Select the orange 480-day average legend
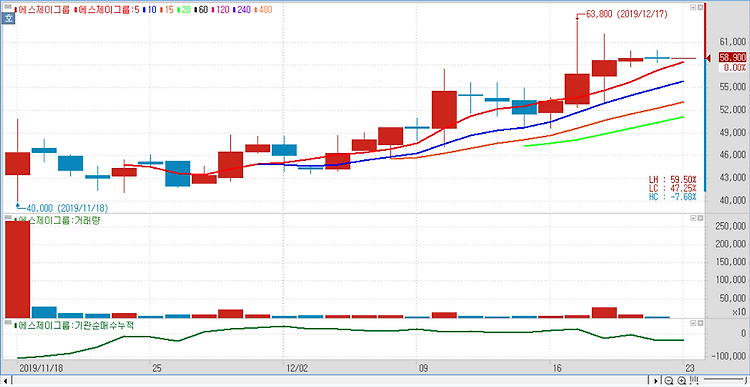Image resolution: width=750 pixels, height=387 pixels. pos(263,10)
